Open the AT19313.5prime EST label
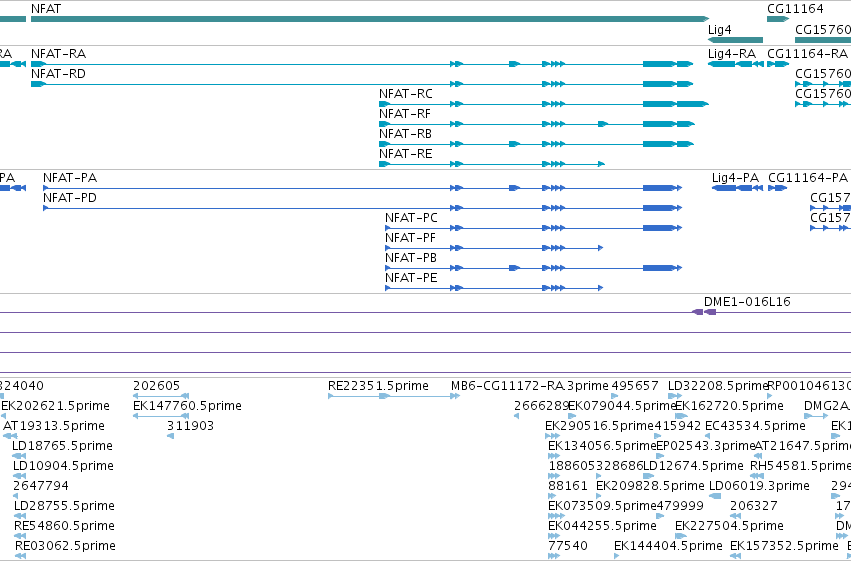This screenshot has width=851, height=561. click(54, 426)
